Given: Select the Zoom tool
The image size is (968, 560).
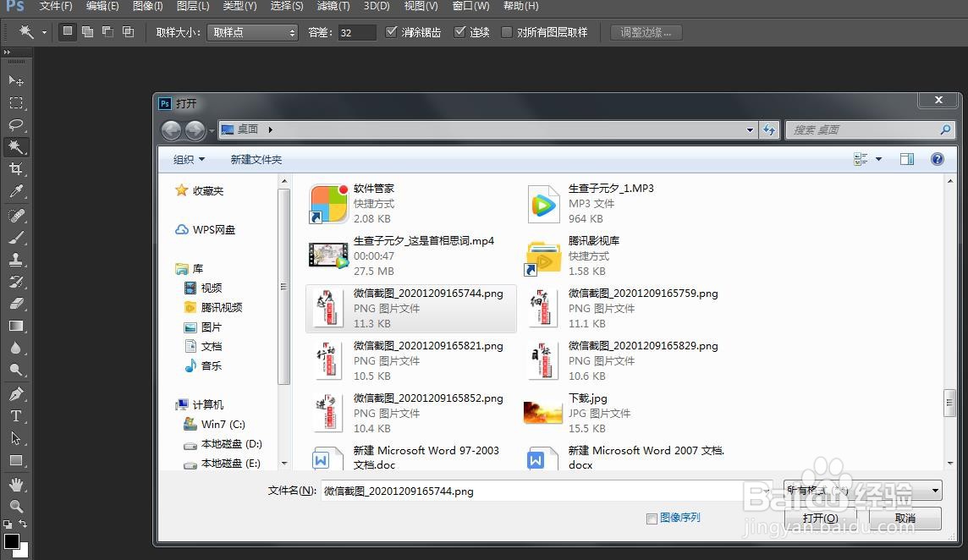Looking at the screenshot, I should click(16, 507).
